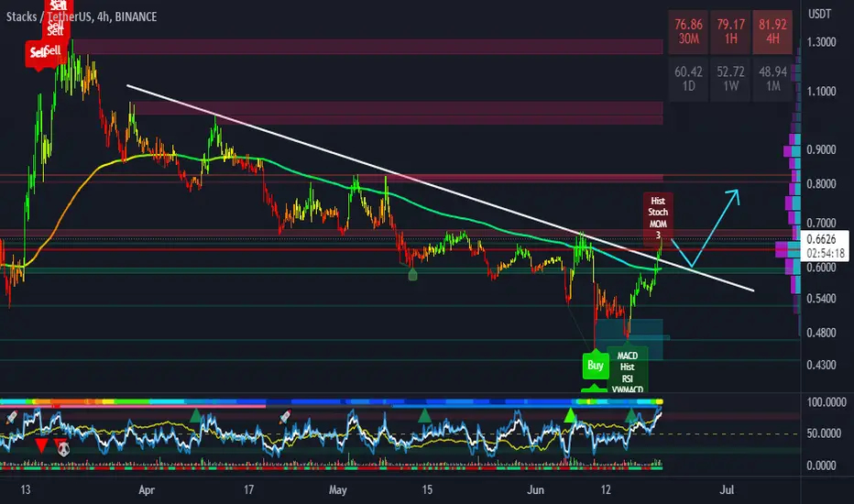This screenshot has height=504, width=854.
Task: Click the red down-triangle left of the panda
Action: click(x=41, y=445)
